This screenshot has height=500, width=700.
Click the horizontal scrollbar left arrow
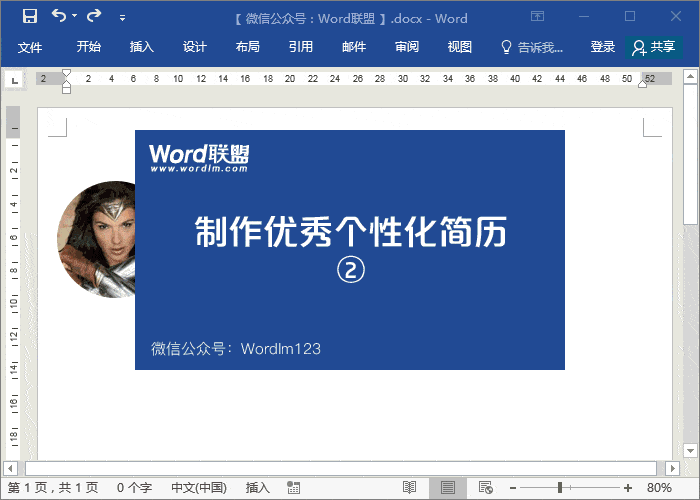pos(10,469)
